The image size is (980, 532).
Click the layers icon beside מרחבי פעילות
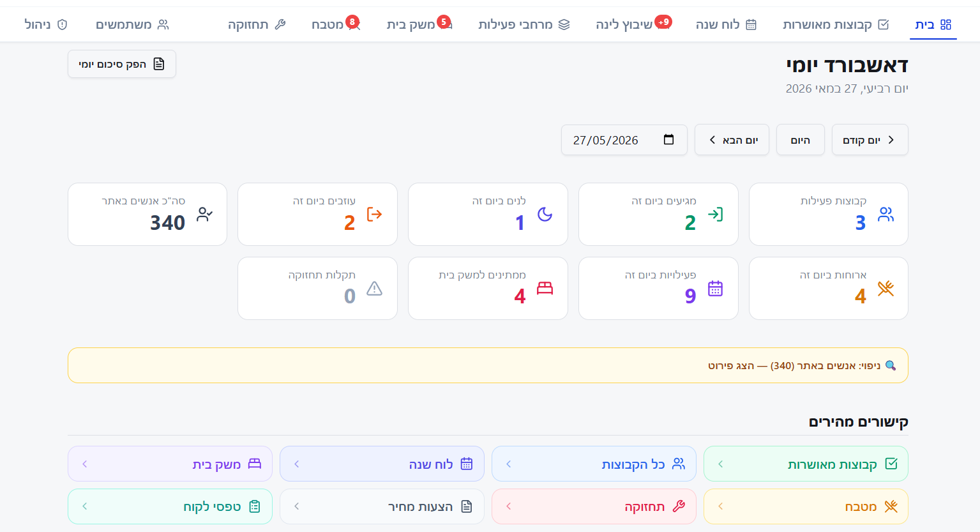click(564, 24)
